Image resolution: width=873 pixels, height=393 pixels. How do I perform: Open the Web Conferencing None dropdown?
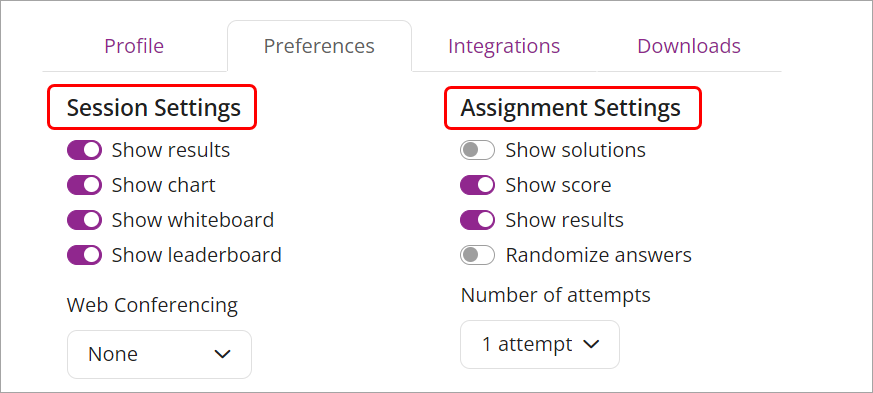click(159, 354)
